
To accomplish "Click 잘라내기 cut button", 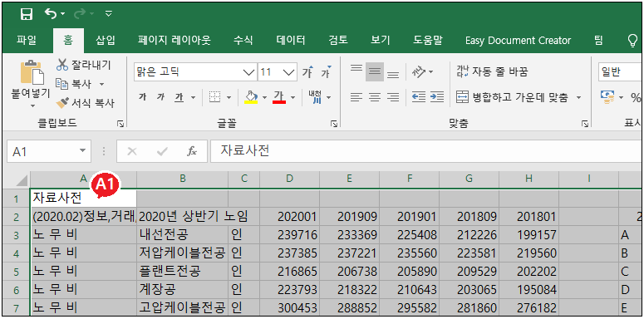I will 84,65.
